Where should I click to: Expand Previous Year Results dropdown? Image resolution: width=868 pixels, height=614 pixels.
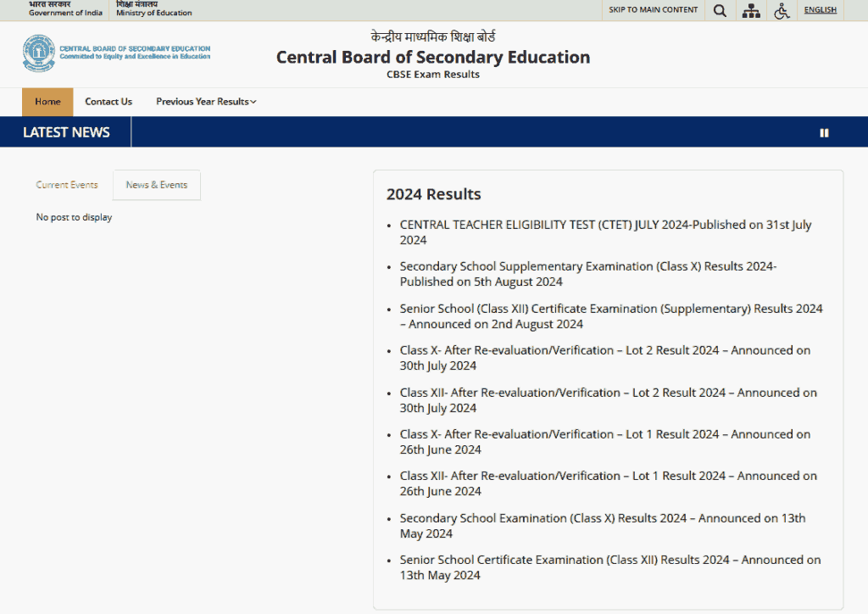[206, 102]
